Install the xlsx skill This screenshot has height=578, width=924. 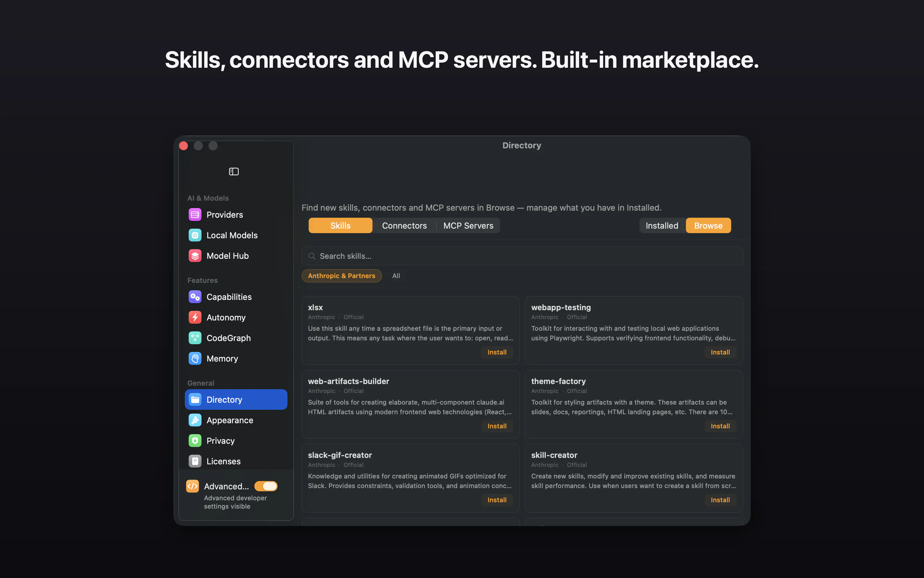(x=497, y=353)
